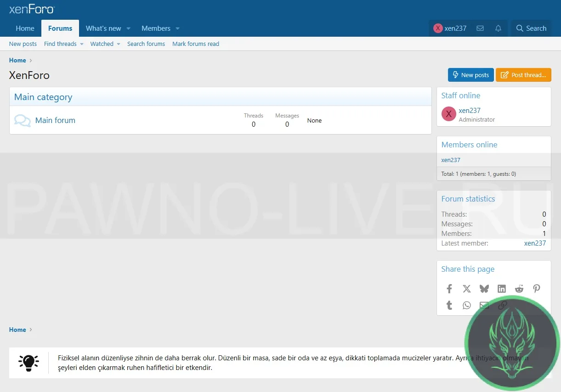Share page on LinkedIn

click(502, 289)
